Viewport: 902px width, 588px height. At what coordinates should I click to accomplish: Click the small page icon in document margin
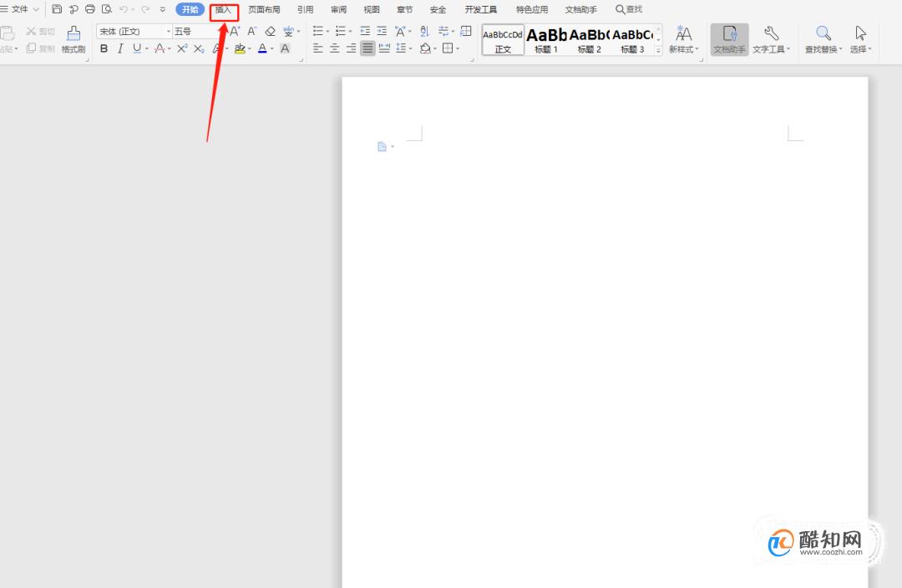pos(382,147)
